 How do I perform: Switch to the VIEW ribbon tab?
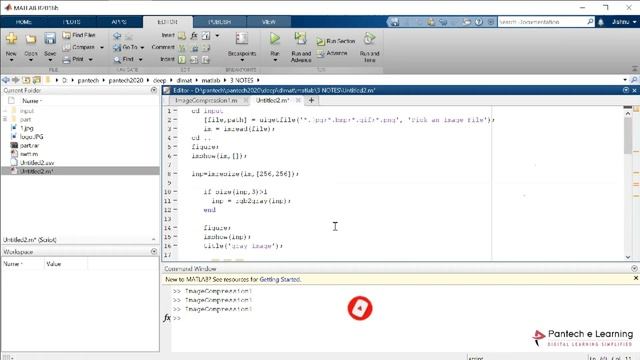coord(269,22)
